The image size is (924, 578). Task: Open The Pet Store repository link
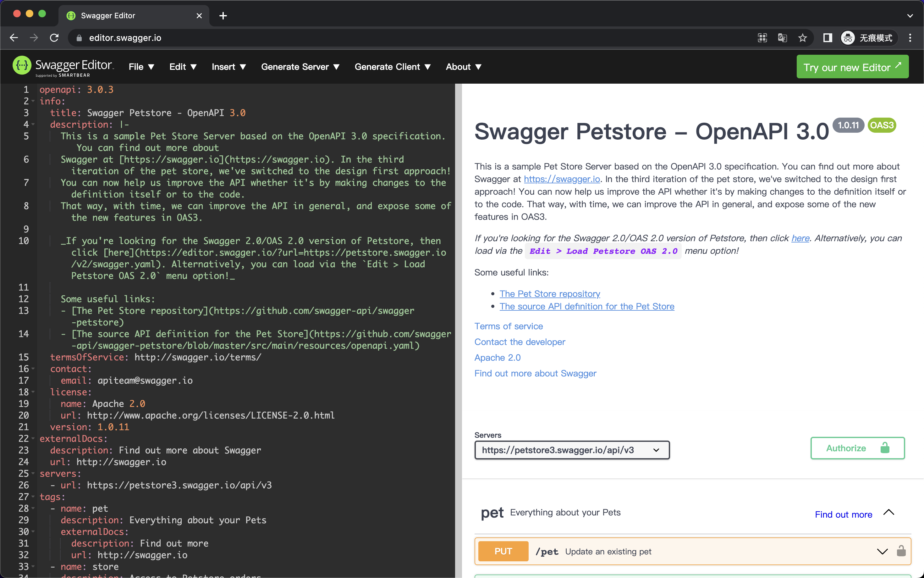click(550, 294)
